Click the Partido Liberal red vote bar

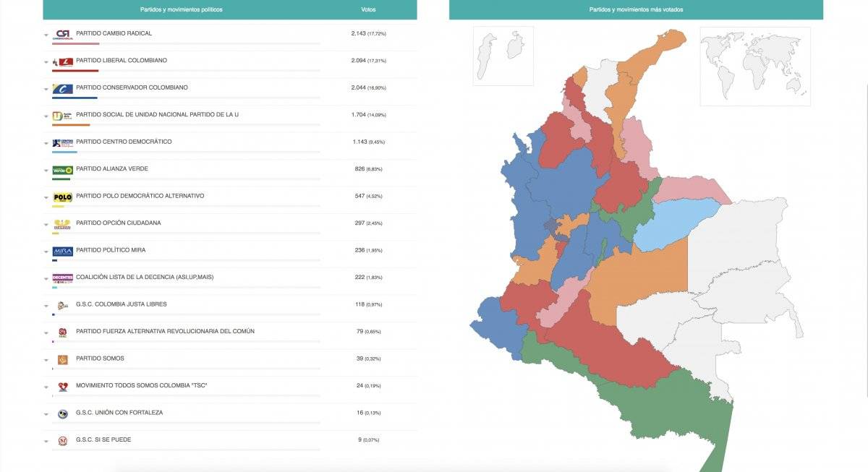pyautogui.click(x=75, y=71)
